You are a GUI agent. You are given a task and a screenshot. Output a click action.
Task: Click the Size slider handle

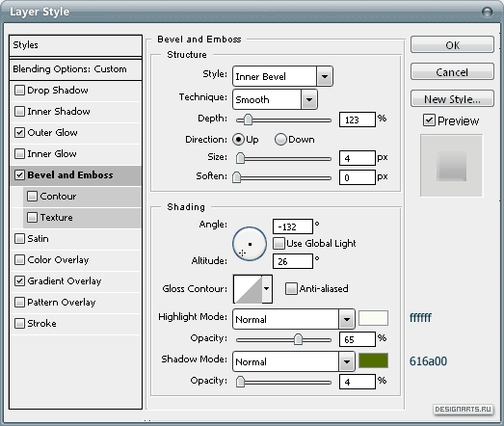tap(240, 158)
